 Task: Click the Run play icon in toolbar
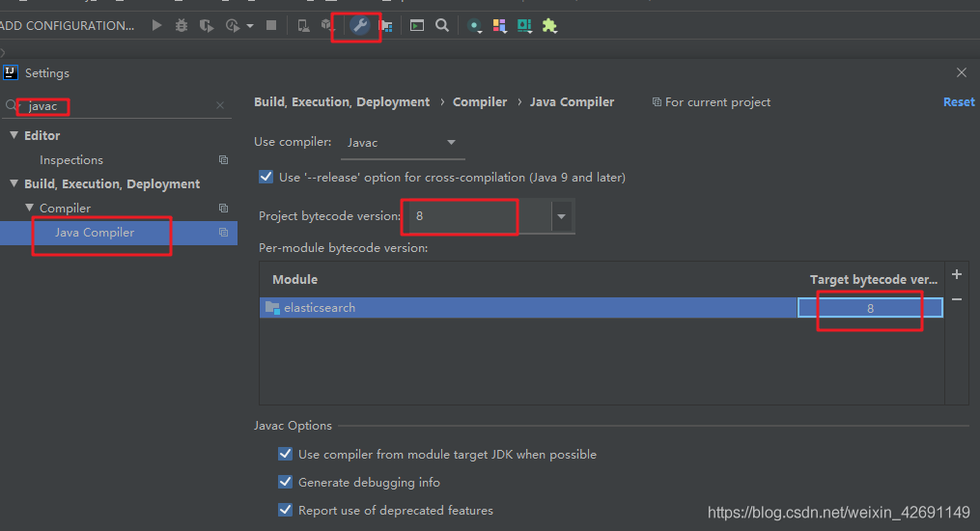pyautogui.click(x=156, y=26)
